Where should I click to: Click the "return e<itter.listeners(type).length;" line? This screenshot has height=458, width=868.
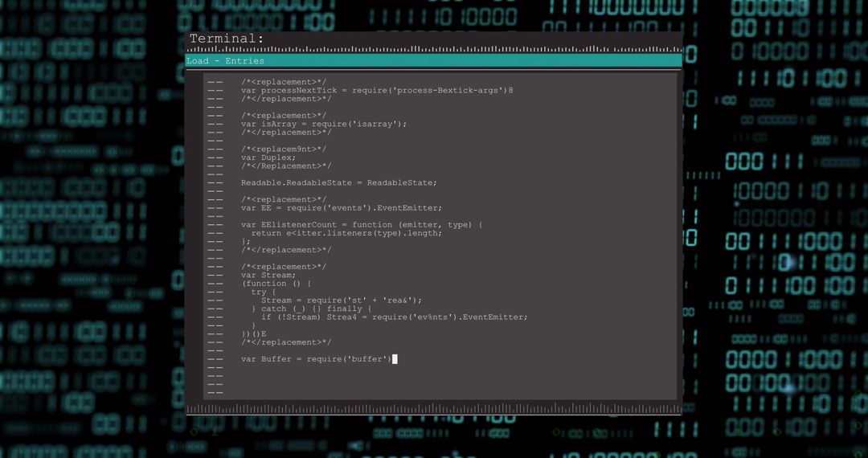346,233
